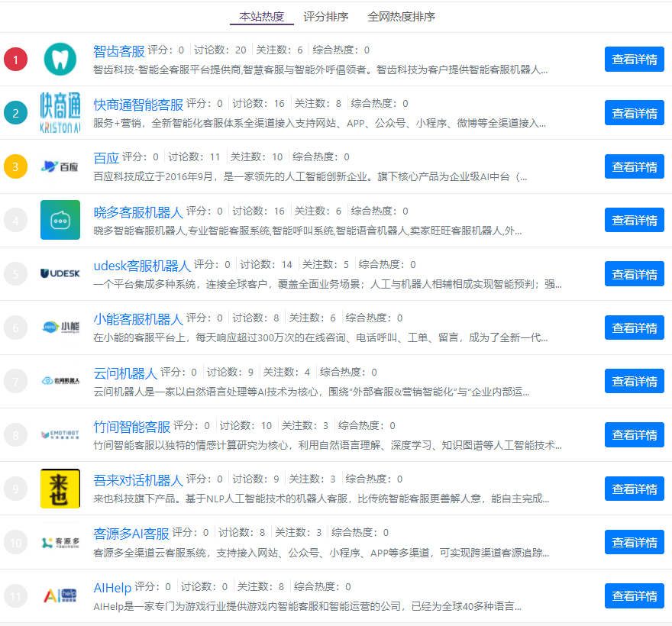Click AIHelp description starting AIHelp是一家专门为游戏行业
672x626 pixels.
(307, 607)
